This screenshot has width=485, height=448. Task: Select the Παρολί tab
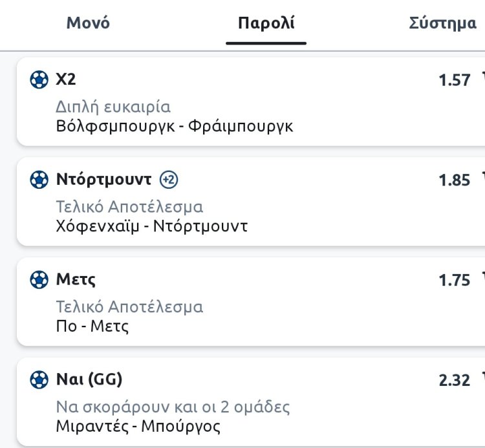[266, 24]
